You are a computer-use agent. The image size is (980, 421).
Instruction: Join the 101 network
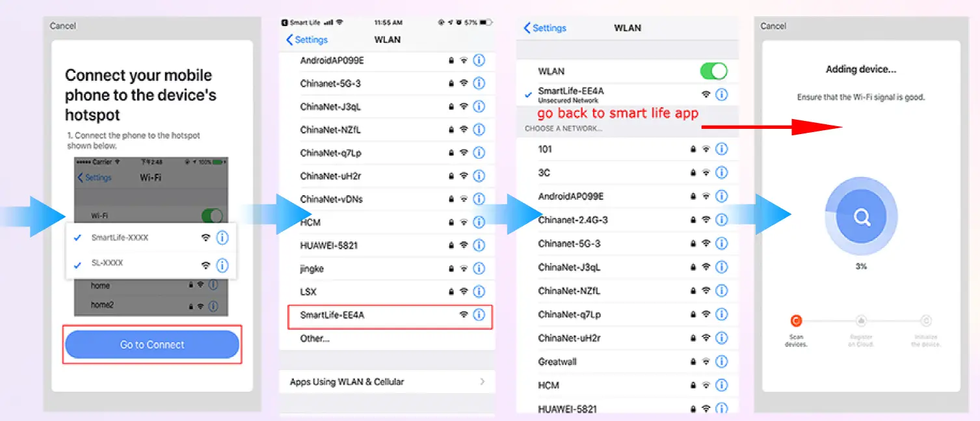click(x=628, y=149)
